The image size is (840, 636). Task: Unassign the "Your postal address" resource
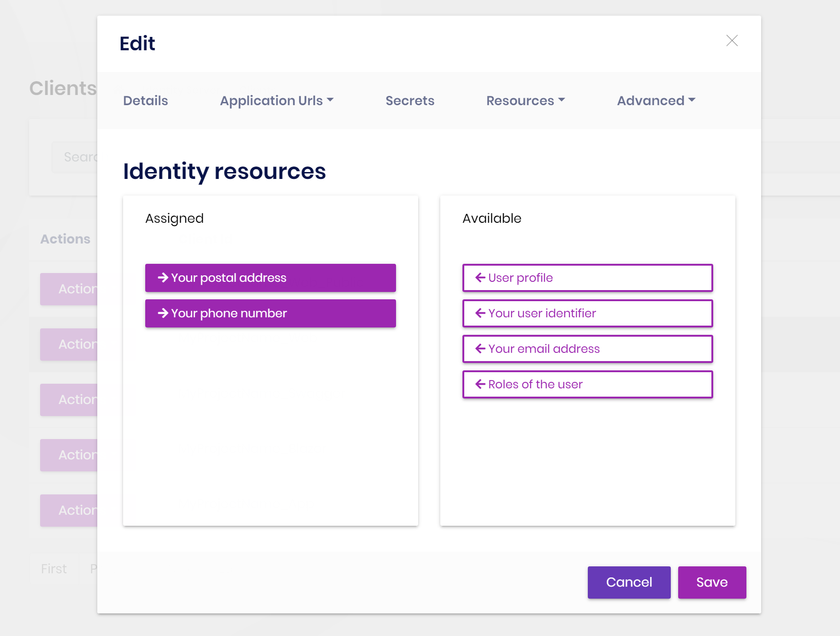pos(270,277)
